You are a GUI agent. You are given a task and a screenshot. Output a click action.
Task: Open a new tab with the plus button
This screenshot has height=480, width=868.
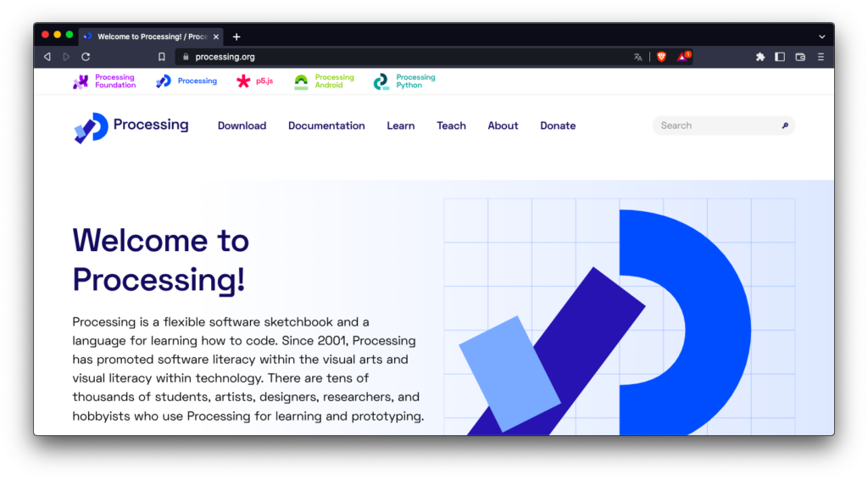coord(236,36)
